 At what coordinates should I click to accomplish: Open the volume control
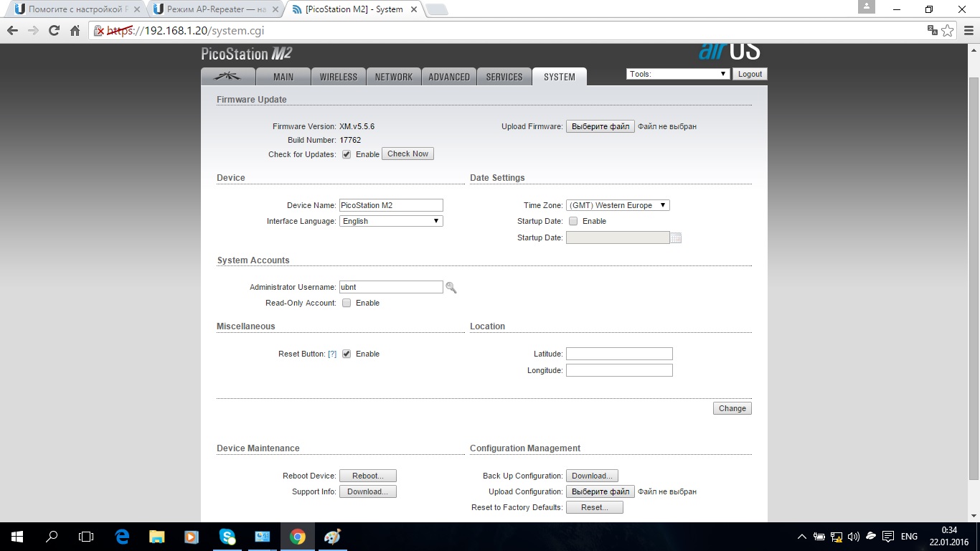click(x=854, y=536)
